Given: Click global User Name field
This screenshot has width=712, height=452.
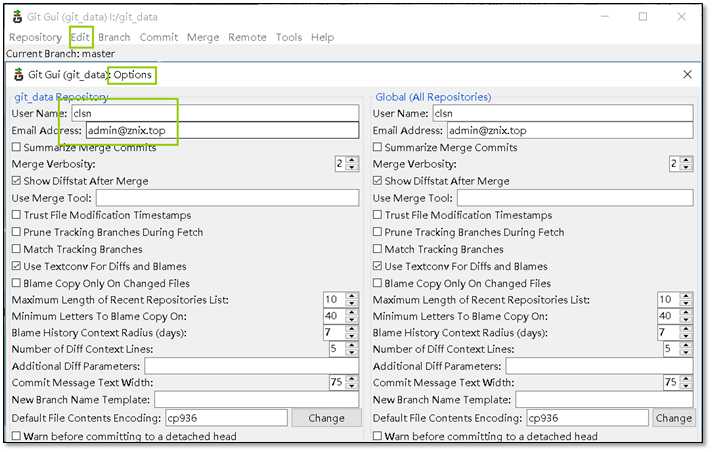Looking at the screenshot, I should tap(563, 113).
